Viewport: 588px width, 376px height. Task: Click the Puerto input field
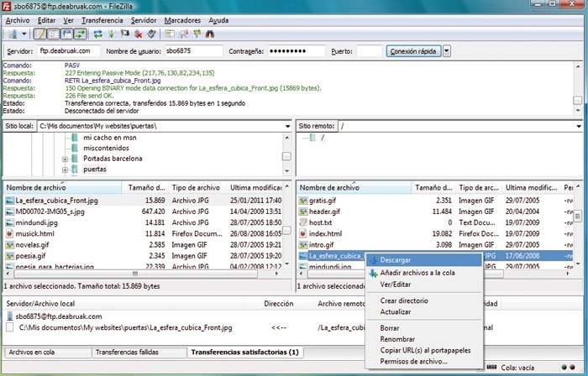click(369, 51)
